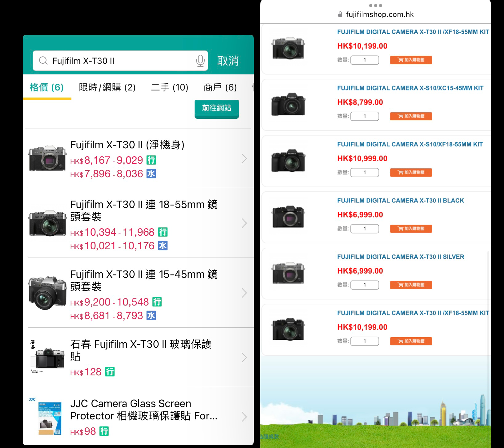Expand chevron for 15-45mm 鏡頭套裝 row
The height and width of the screenshot is (448, 504).
tap(244, 293)
